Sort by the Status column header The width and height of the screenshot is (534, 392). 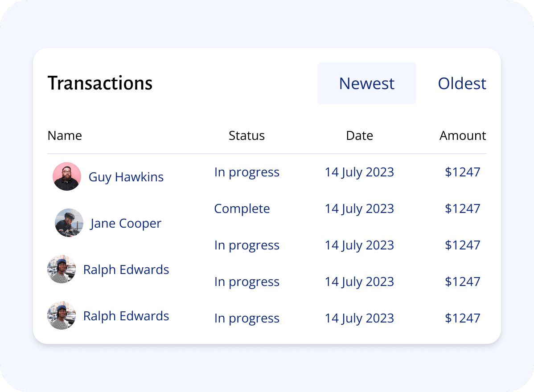(246, 135)
